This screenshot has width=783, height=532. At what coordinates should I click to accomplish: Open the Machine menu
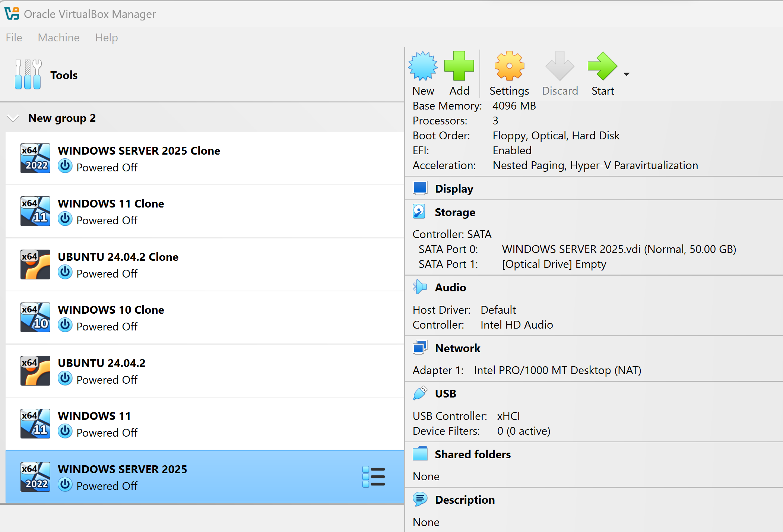[58, 38]
